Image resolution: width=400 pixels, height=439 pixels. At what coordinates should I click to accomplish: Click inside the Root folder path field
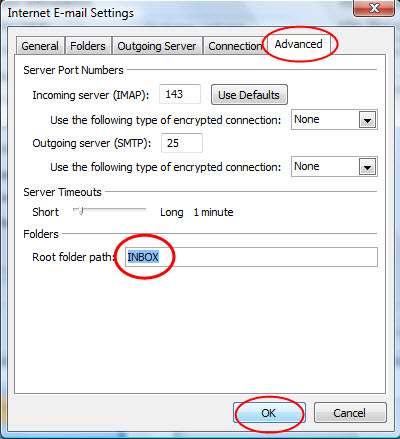[251, 257]
